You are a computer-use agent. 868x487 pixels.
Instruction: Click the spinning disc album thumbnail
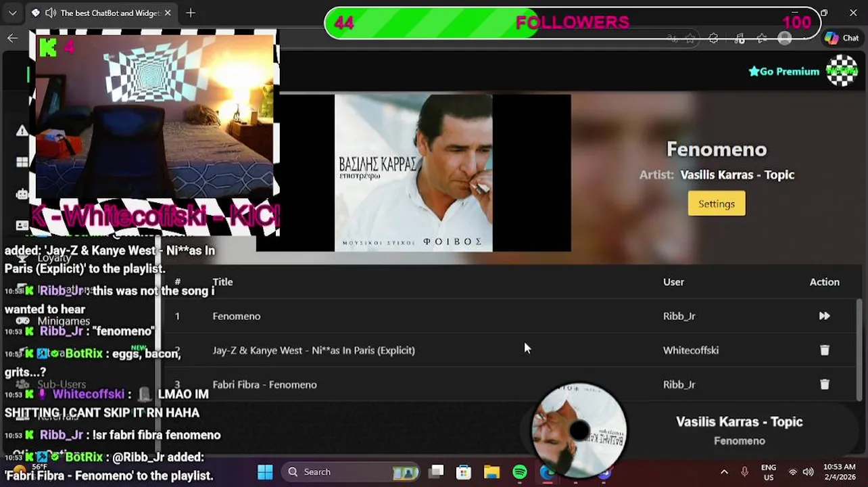tap(579, 430)
